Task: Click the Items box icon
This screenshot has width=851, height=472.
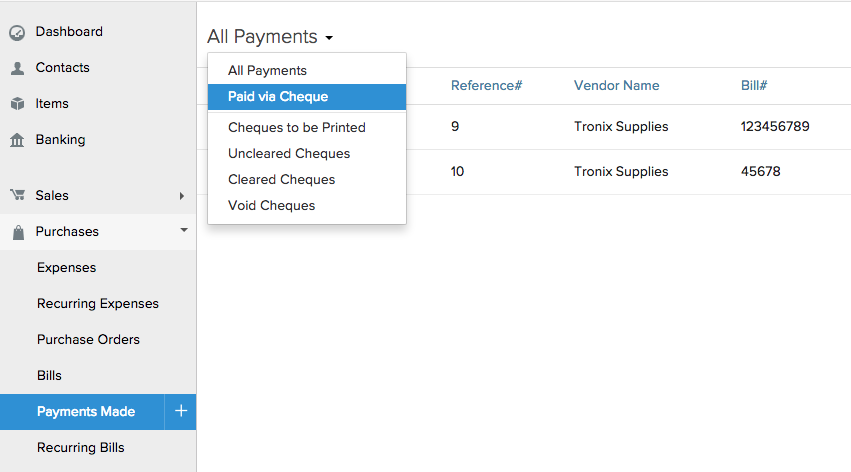Action: [17, 104]
